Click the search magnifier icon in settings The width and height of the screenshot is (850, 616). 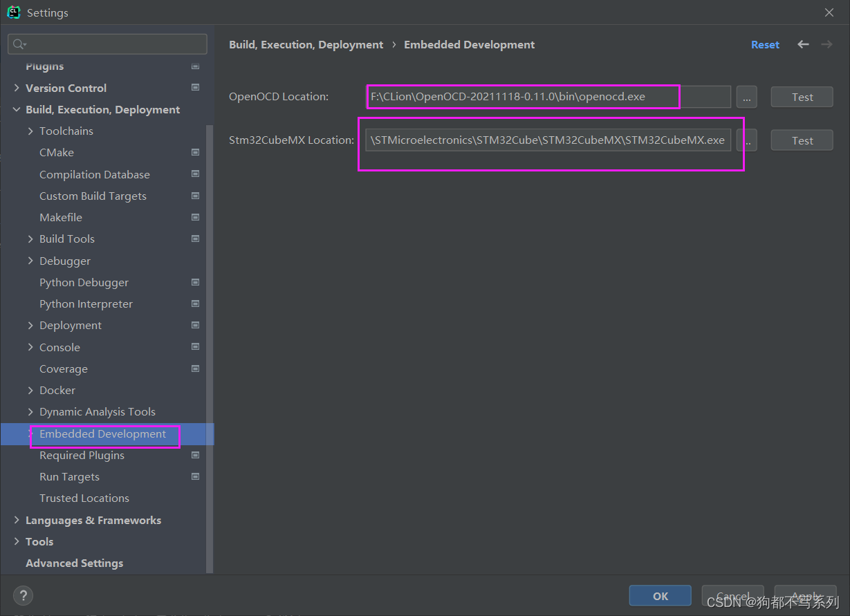pyautogui.click(x=19, y=44)
